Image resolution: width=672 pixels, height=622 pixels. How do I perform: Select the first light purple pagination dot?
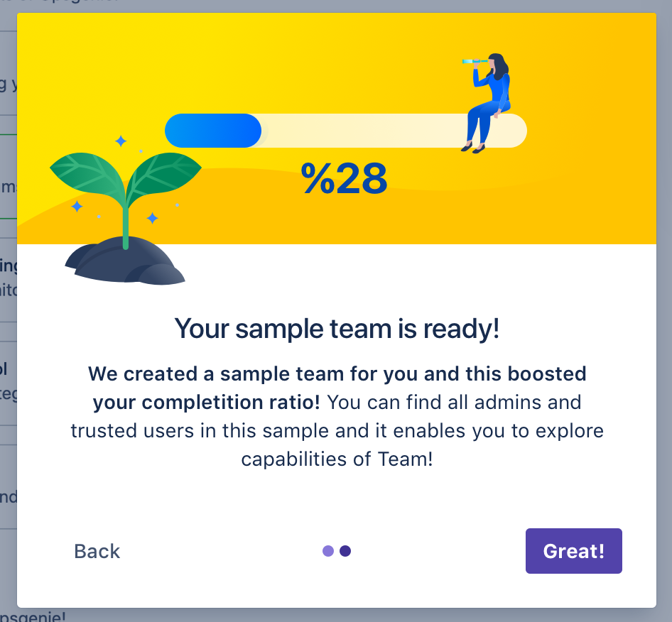pyautogui.click(x=328, y=551)
